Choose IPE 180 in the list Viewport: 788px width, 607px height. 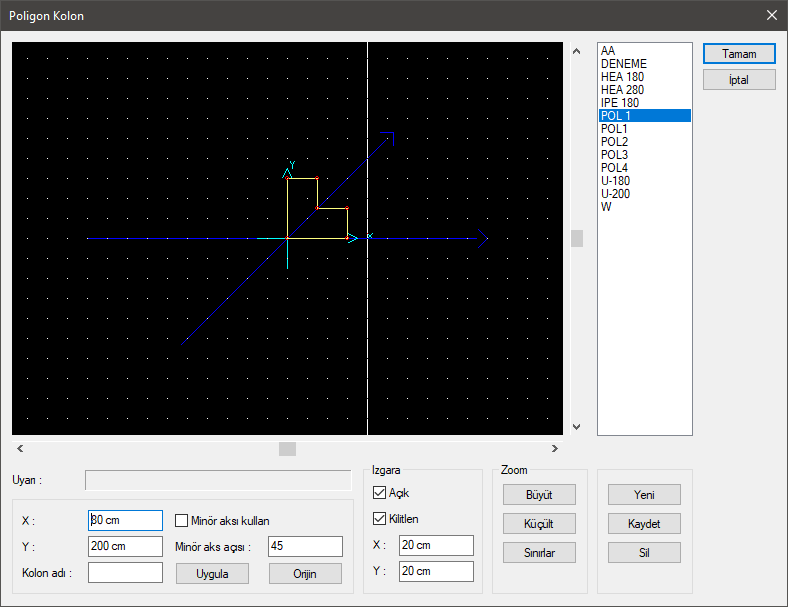(x=620, y=103)
